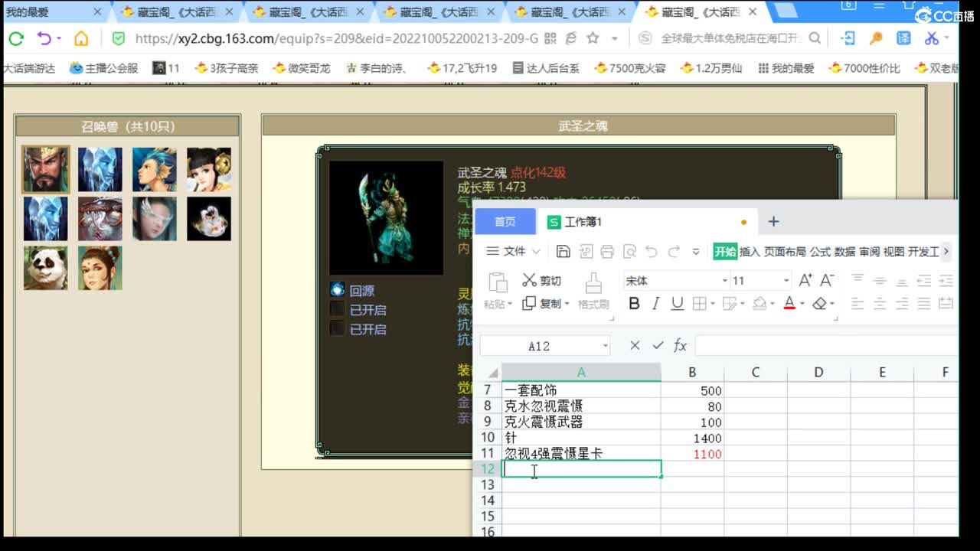Apply the red font color A button

(790, 304)
